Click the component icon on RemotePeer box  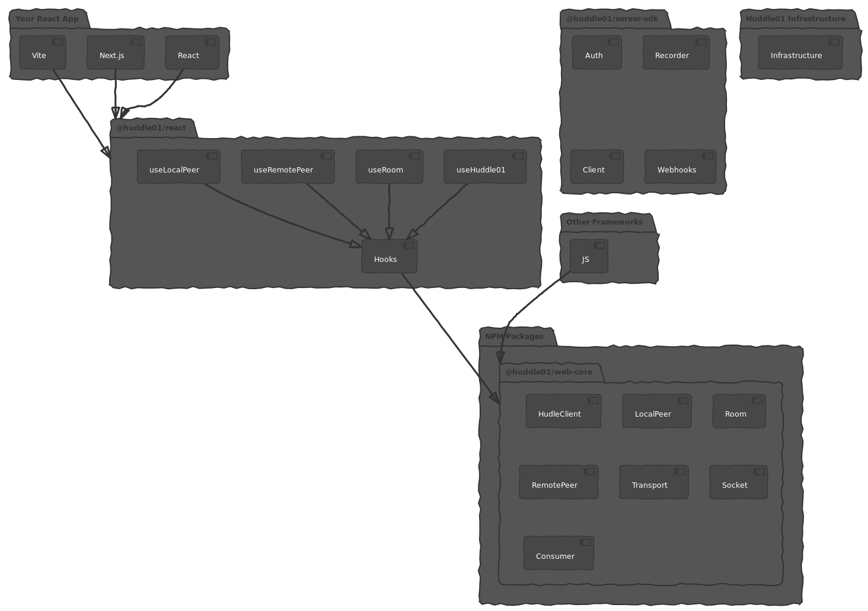coord(589,472)
